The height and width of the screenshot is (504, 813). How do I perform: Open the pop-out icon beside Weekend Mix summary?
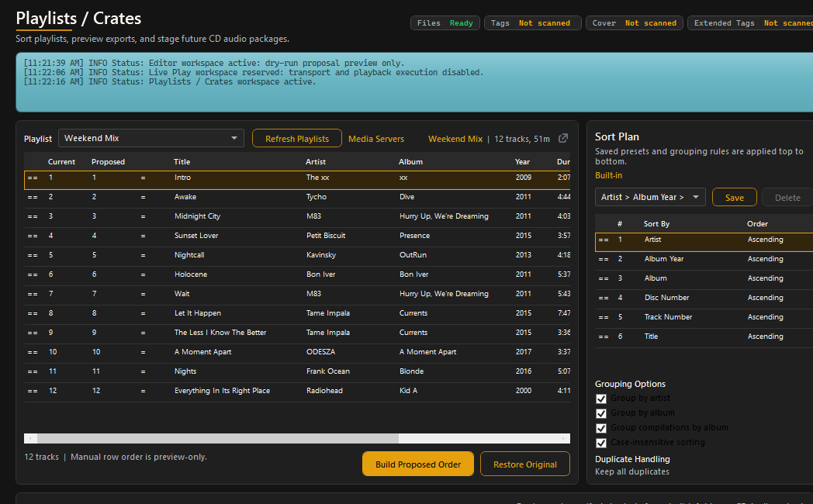(563, 138)
